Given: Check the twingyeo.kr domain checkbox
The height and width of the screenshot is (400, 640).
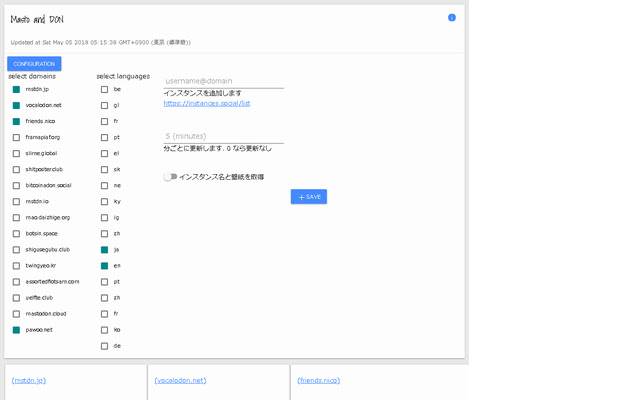Looking at the screenshot, I should (x=16, y=266).
